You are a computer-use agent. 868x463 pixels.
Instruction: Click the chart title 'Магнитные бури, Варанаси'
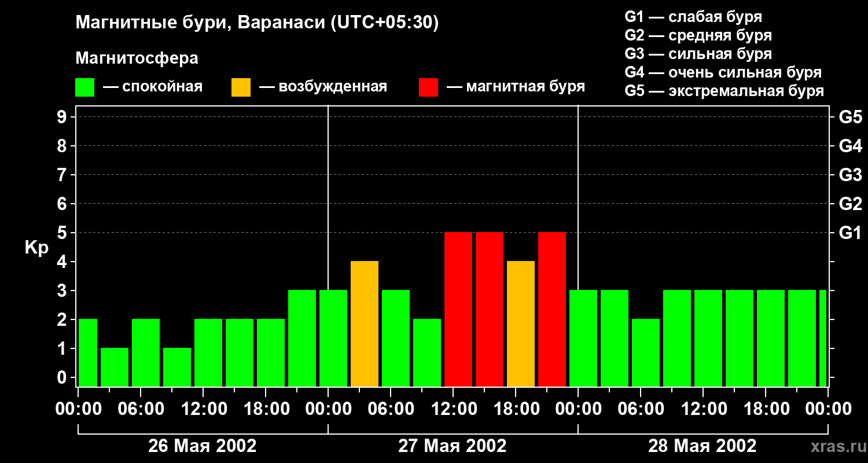[201, 23]
